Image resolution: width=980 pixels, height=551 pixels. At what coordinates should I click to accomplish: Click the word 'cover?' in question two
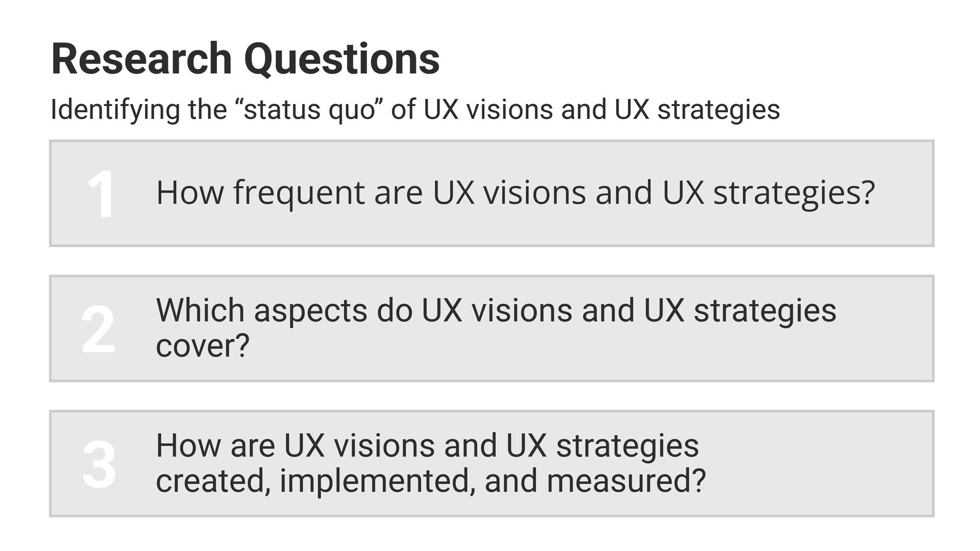[x=203, y=345]
